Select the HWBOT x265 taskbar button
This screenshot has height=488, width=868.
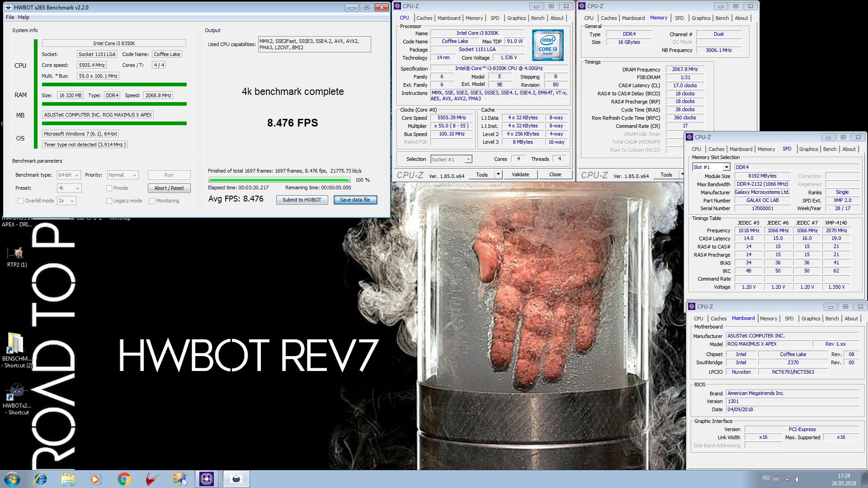[236, 479]
